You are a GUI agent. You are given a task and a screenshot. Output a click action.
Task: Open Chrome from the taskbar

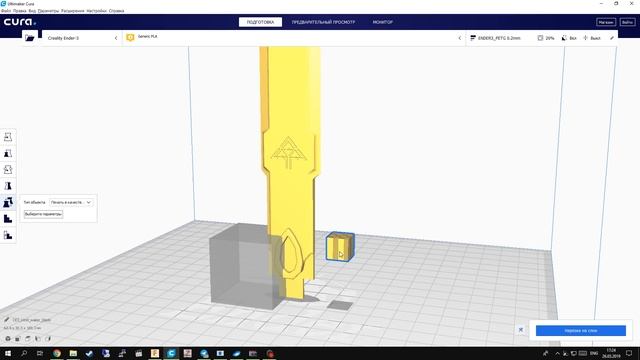coord(57,353)
